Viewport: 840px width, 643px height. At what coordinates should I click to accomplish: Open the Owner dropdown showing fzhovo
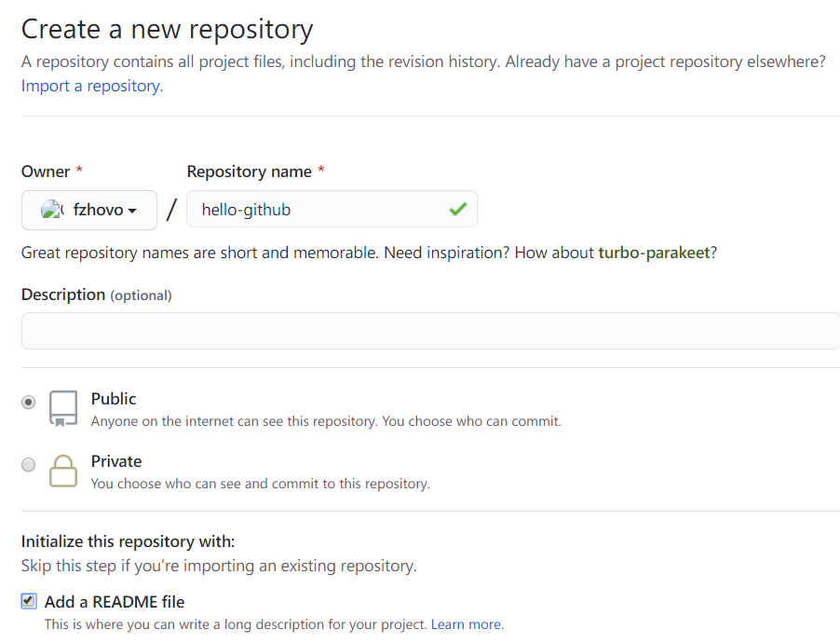point(89,210)
